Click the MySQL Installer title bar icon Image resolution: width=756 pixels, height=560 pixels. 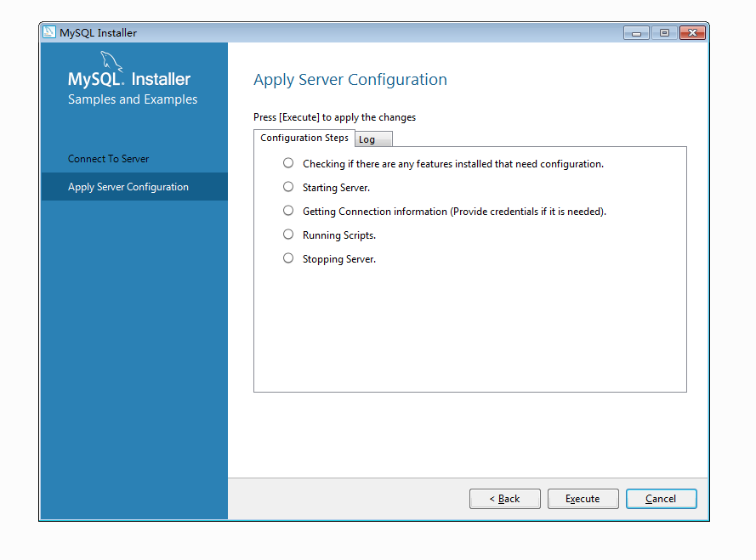tap(49, 32)
